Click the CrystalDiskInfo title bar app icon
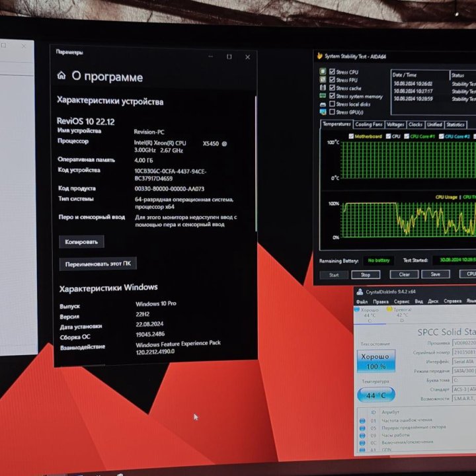Image resolution: width=476 pixels, height=476 pixels. (x=360, y=292)
